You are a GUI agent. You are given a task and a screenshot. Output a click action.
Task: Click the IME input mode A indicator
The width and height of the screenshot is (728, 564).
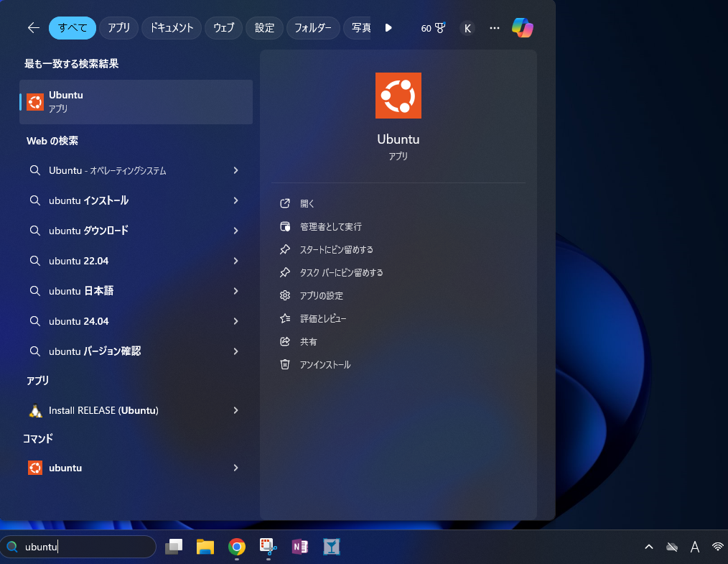pos(695,547)
